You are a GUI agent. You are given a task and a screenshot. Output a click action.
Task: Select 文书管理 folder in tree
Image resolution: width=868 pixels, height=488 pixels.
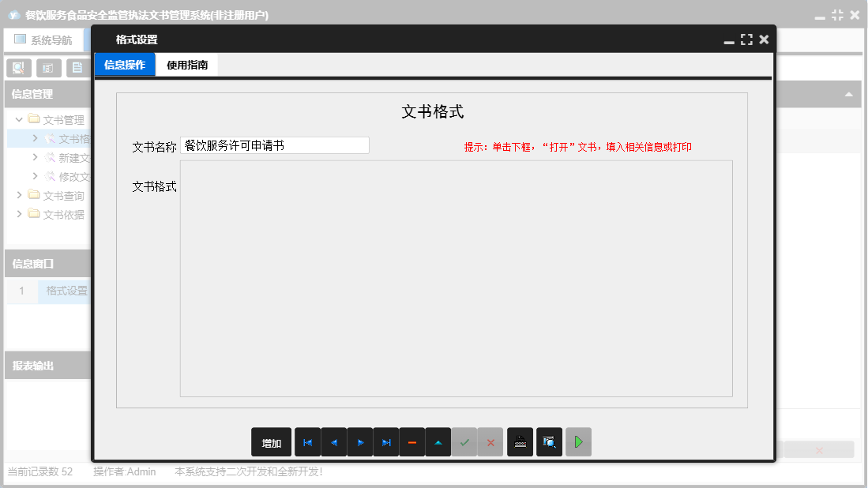click(64, 120)
